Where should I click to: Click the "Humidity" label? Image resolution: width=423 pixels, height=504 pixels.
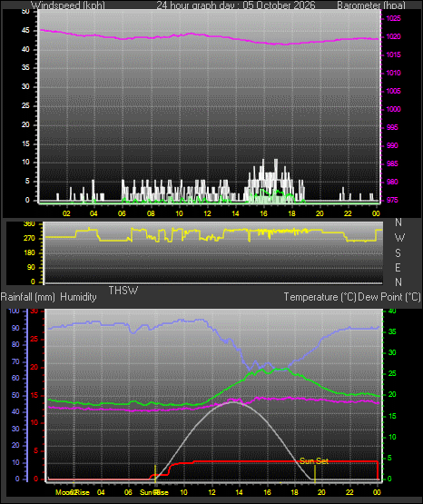point(78,297)
